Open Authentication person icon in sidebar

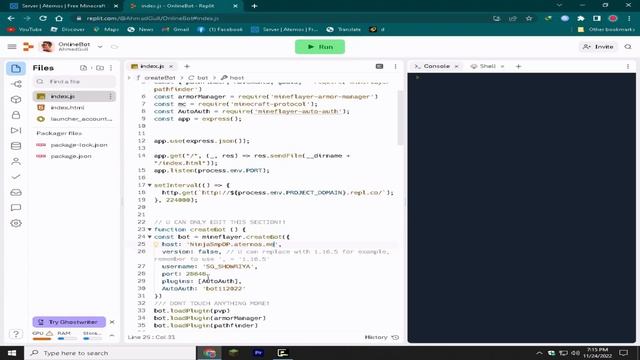tap(16, 162)
